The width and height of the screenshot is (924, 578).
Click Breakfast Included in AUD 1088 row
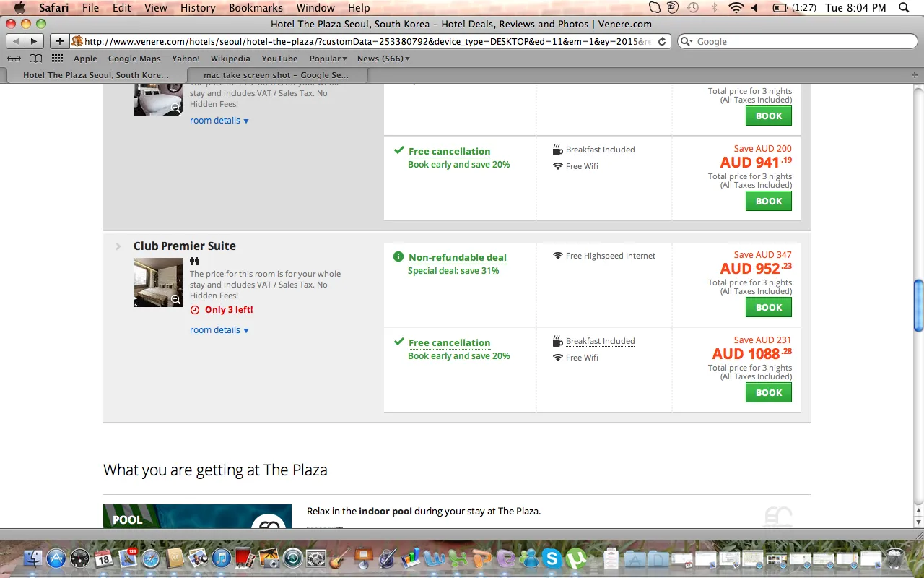tap(601, 341)
